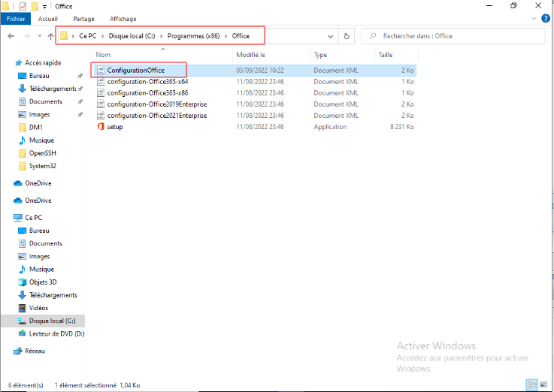Open the setup application icon
Screen dimensions: 554x392
(x=100, y=127)
